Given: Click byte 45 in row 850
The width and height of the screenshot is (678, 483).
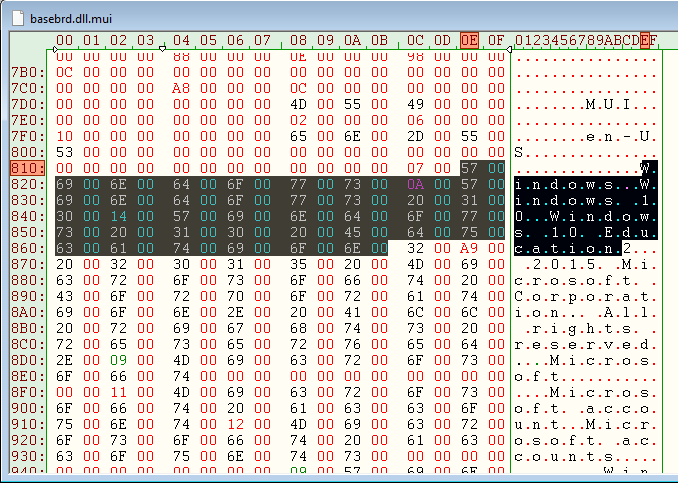Looking at the screenshot, I should click(352, 232).
